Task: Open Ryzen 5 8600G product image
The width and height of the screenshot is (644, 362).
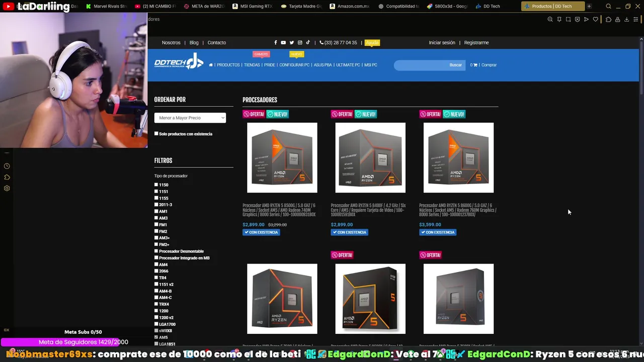Action: point(458,157)
